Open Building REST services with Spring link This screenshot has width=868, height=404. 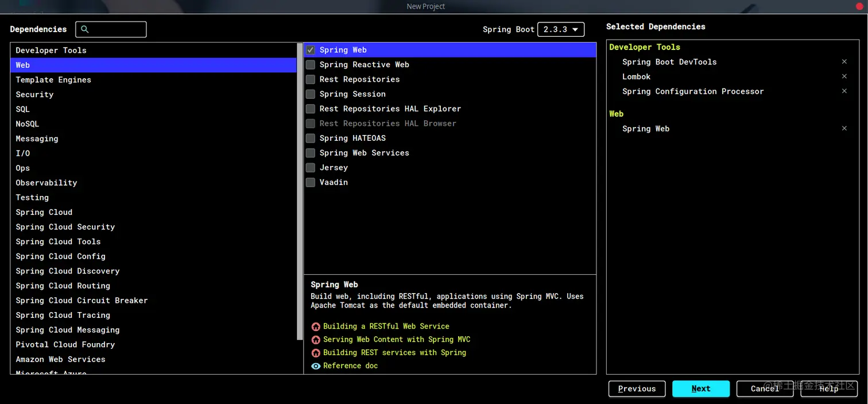coord(394,353)
